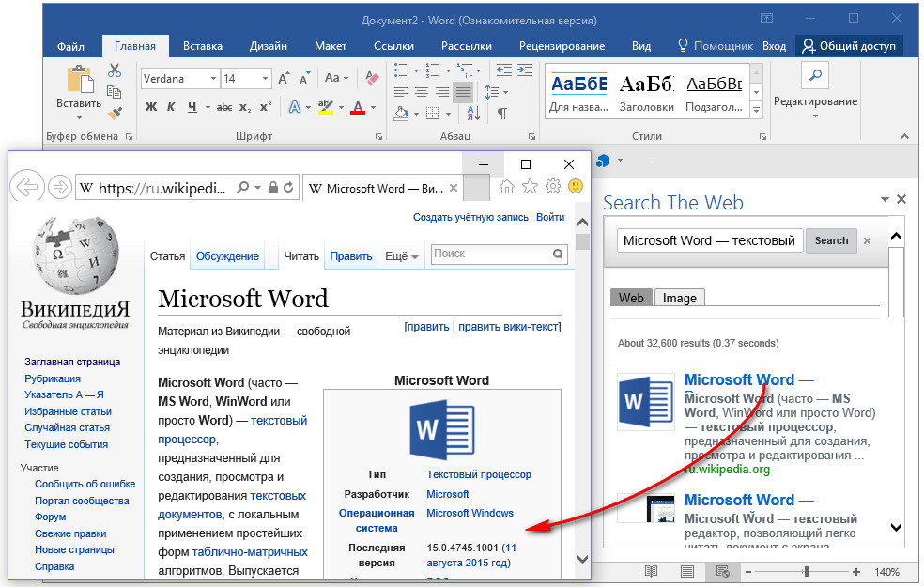Refresh the Wikipedia page in browser
This screenshot has height=587, width=924.
pos(288,188)
